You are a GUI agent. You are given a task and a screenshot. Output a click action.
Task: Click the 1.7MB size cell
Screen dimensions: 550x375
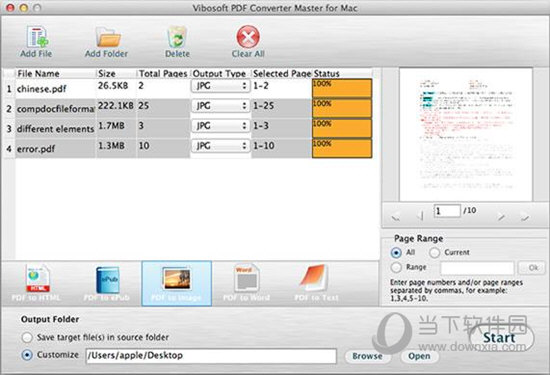(116, 128)
